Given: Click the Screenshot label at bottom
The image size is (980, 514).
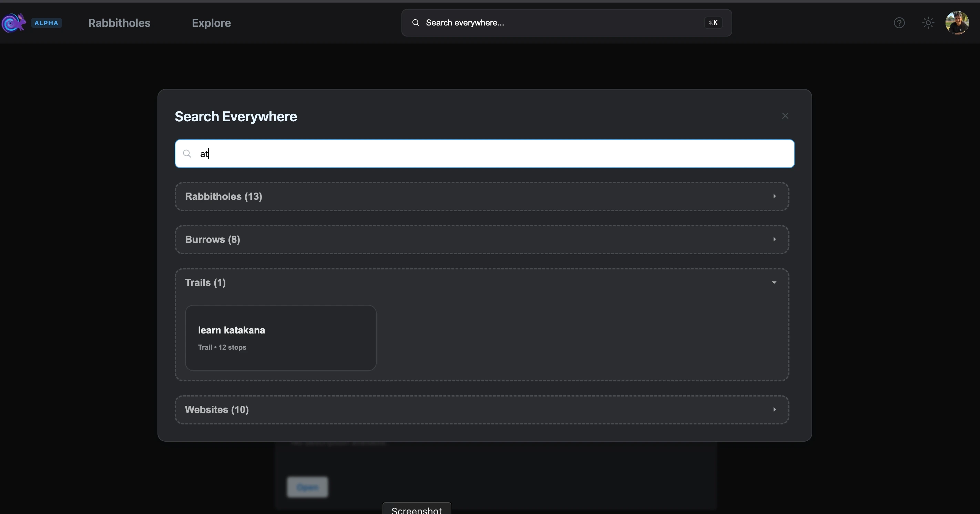Looking at the screenshot, I should pyautogui.click(x=416, y=510).
